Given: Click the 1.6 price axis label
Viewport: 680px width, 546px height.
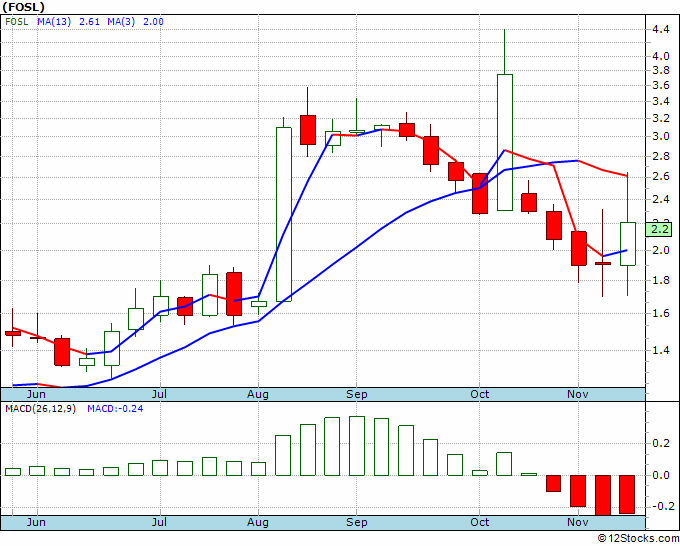Looking at the screenshot, I should coord(660,313).
